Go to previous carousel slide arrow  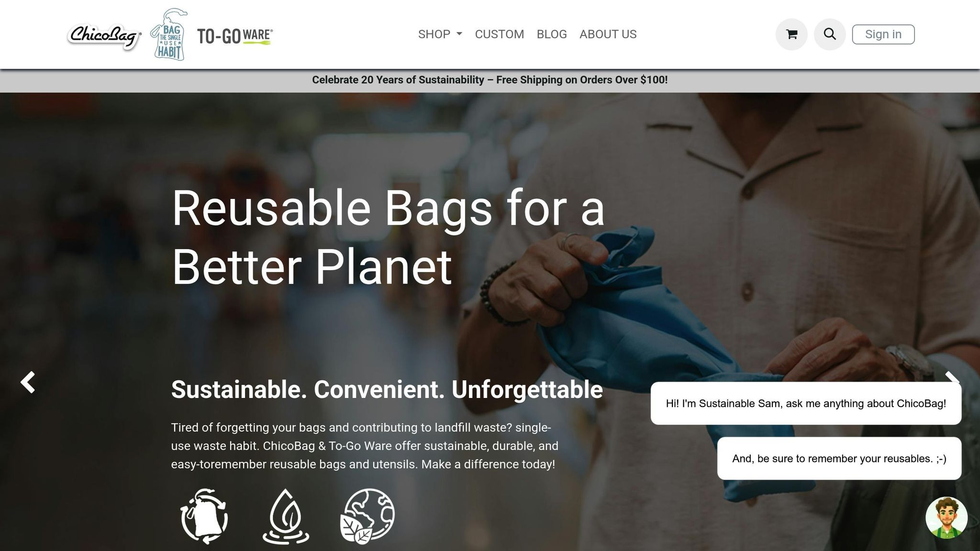pyautogui.click(x=28, y=382)
